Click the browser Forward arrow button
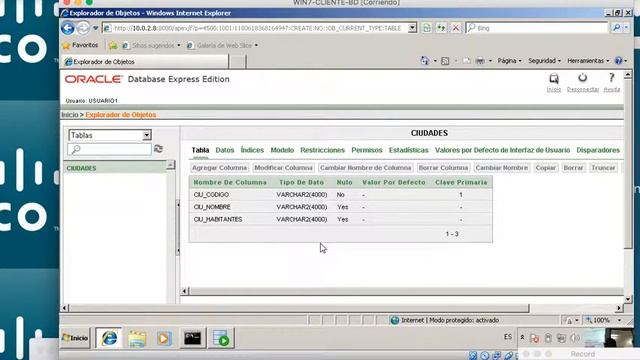640x360 pixels. tap(83, 28)
